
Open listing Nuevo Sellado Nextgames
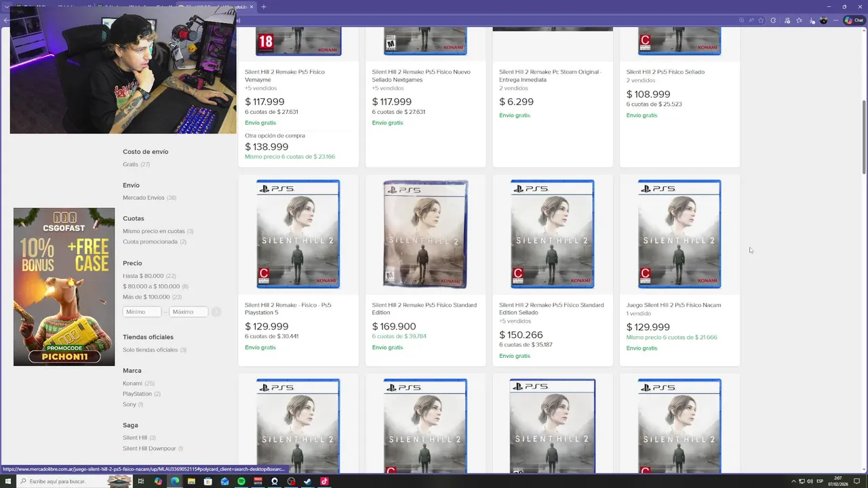click(420, 75)
